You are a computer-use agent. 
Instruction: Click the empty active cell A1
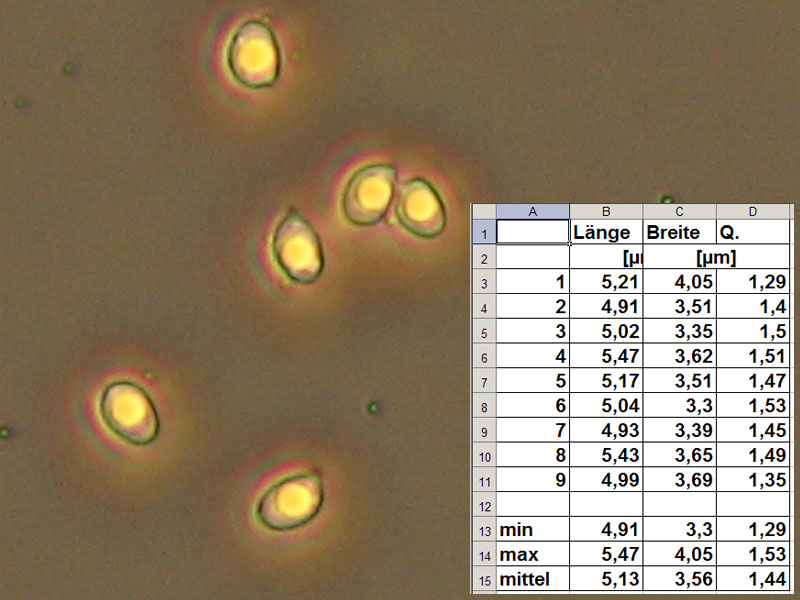[532, 233]
